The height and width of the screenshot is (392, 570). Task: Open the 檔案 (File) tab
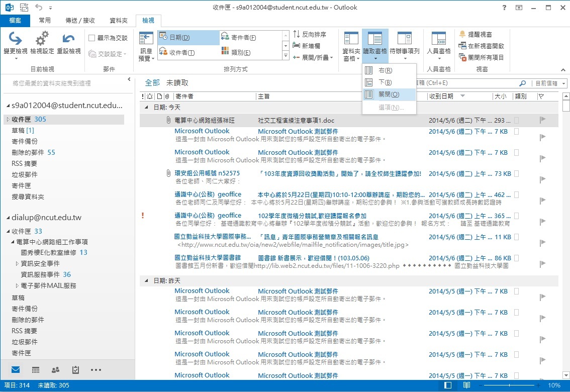click(x=15, y=20)
